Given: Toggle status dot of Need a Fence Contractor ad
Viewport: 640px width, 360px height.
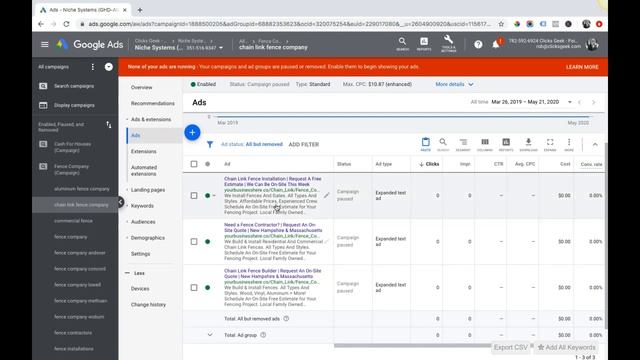Looking at the screenshot, I should tap(208, 242).
